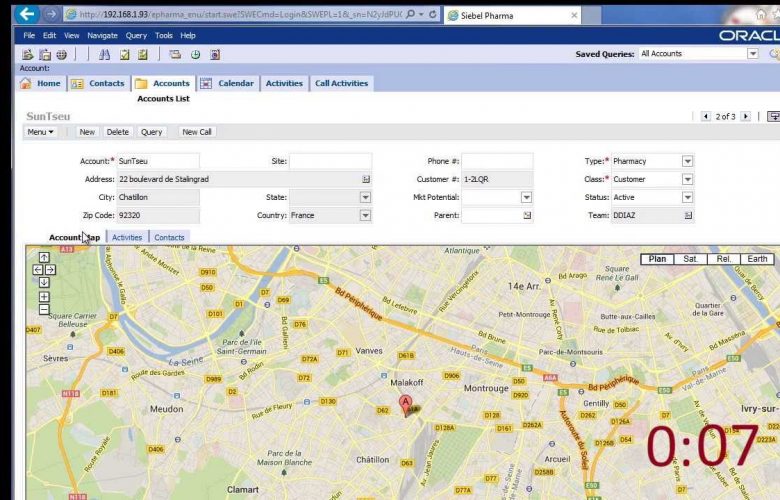Click the New Call button

tap(197, 132)
